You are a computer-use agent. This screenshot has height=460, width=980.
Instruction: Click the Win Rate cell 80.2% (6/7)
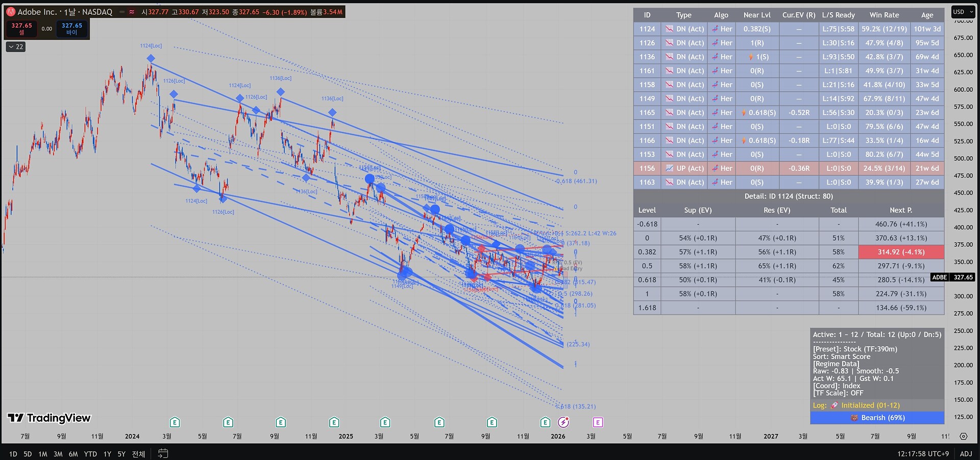pos(885,155)
